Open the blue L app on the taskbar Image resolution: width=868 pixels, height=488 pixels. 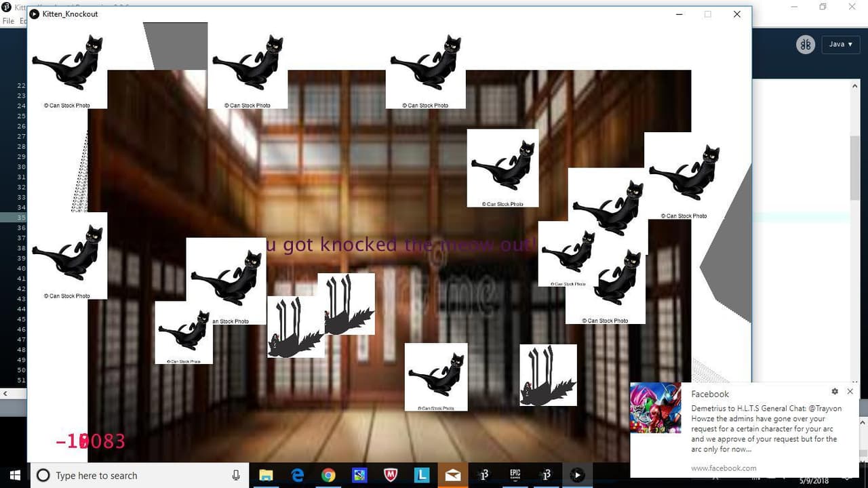pos(422,475)
